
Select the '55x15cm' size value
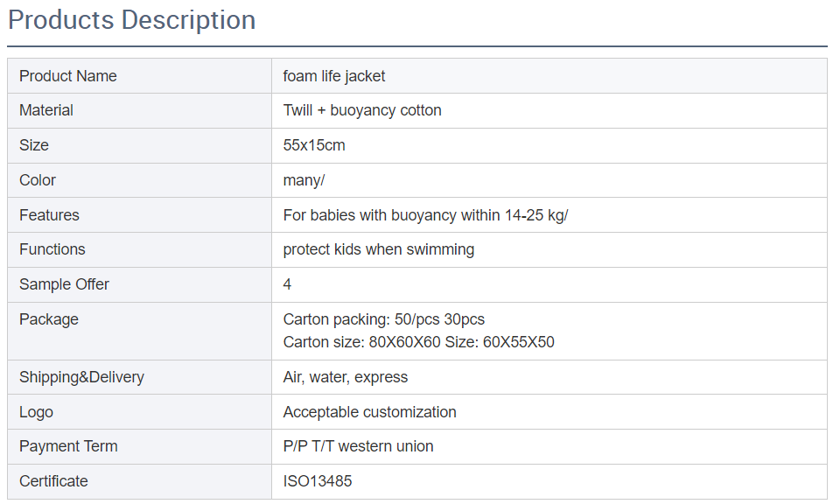(x=314, y=145)
